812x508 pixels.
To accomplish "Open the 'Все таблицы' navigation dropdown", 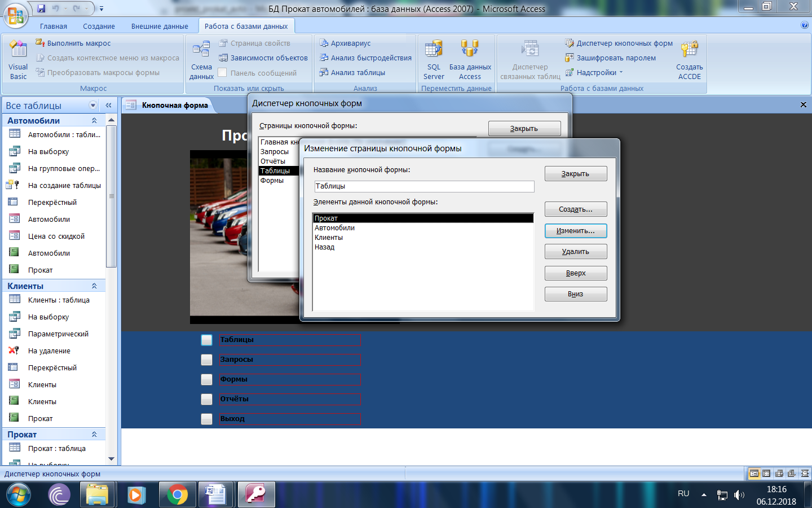I will [93, 105].
